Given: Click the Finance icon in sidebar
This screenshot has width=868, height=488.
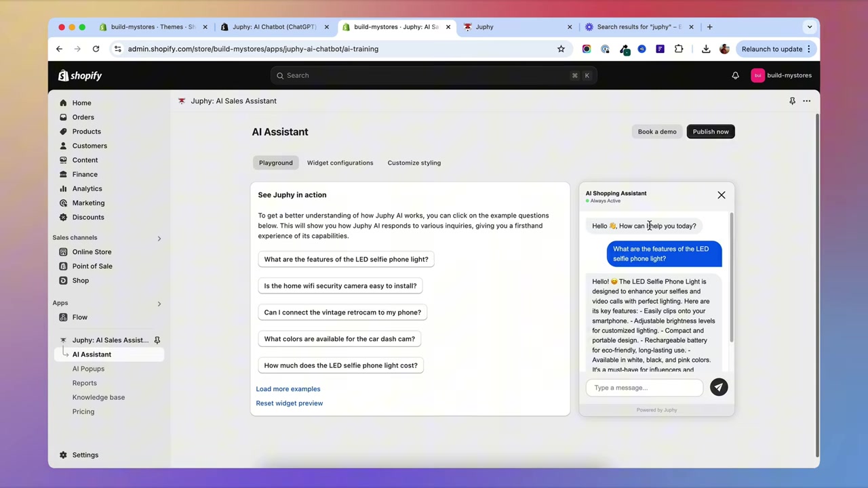Looking at the screenshot, I should 63,174.
